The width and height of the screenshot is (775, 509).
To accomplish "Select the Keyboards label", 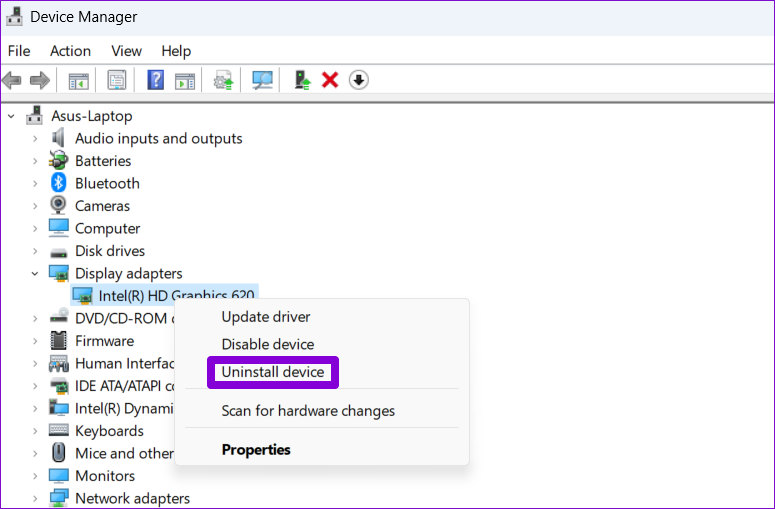I will (x=109, y=431).
